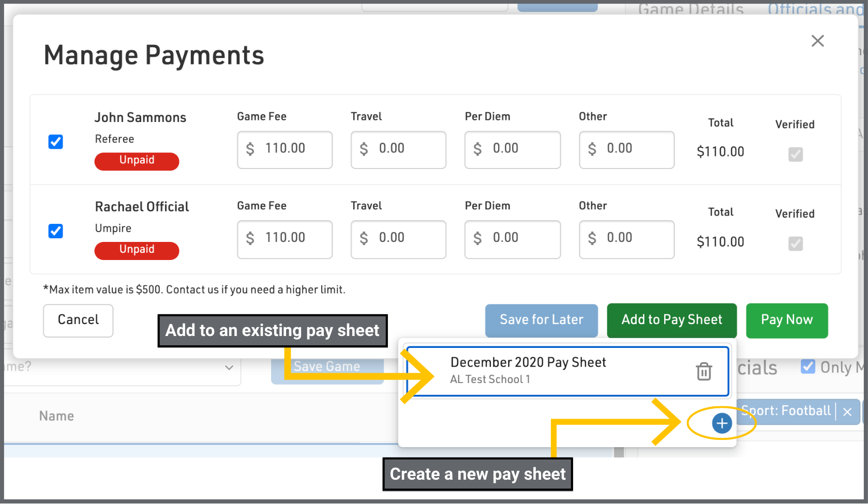Toggle Verified checkbox for Rachael Official
The image size is (868, 504).
click(795, 243)
